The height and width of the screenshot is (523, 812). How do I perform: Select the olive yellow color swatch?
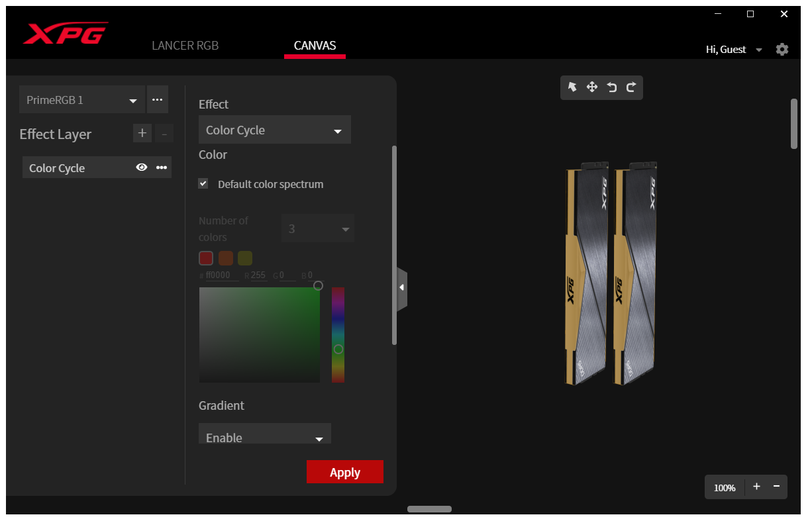[x=245, y=258]
